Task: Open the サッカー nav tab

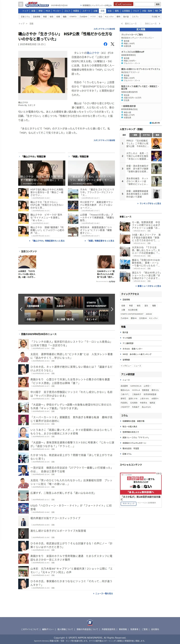Action: (57, 11)
